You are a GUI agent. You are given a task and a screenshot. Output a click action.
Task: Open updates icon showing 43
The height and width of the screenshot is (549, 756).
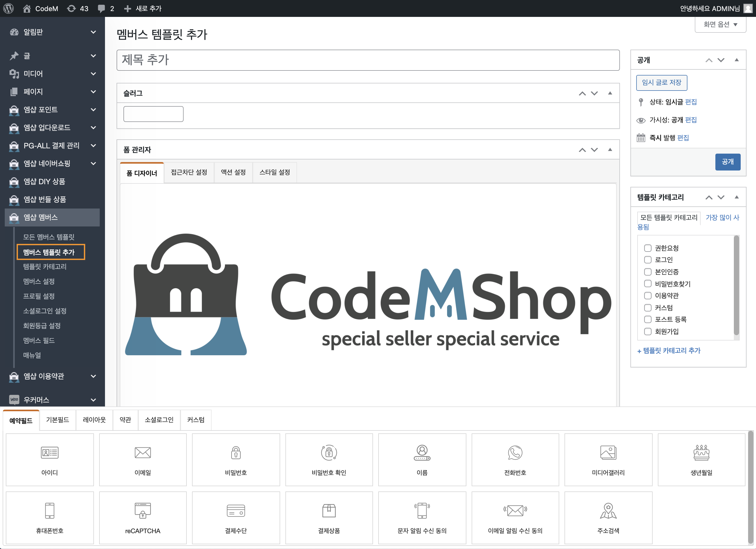[x=71, y=8]
